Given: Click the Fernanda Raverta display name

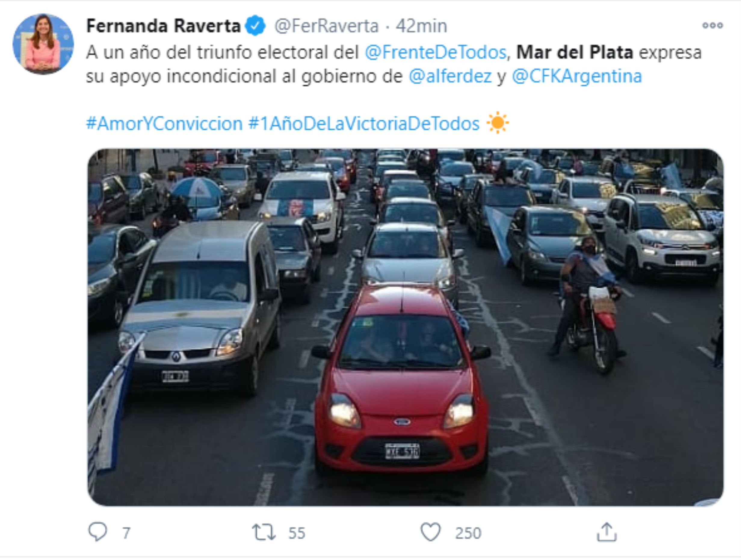Looking at the screenshot, I should click(163, 26).
